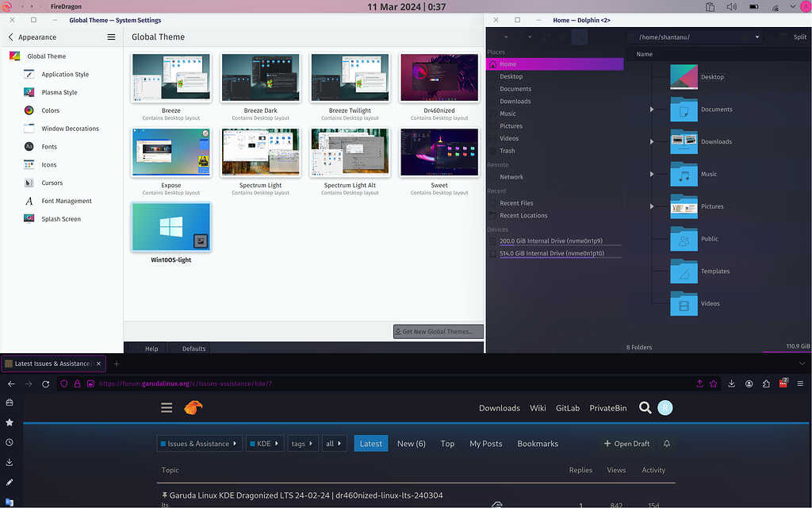
Task: Open the GitLab link in forum header
Action: pos(567,408)
